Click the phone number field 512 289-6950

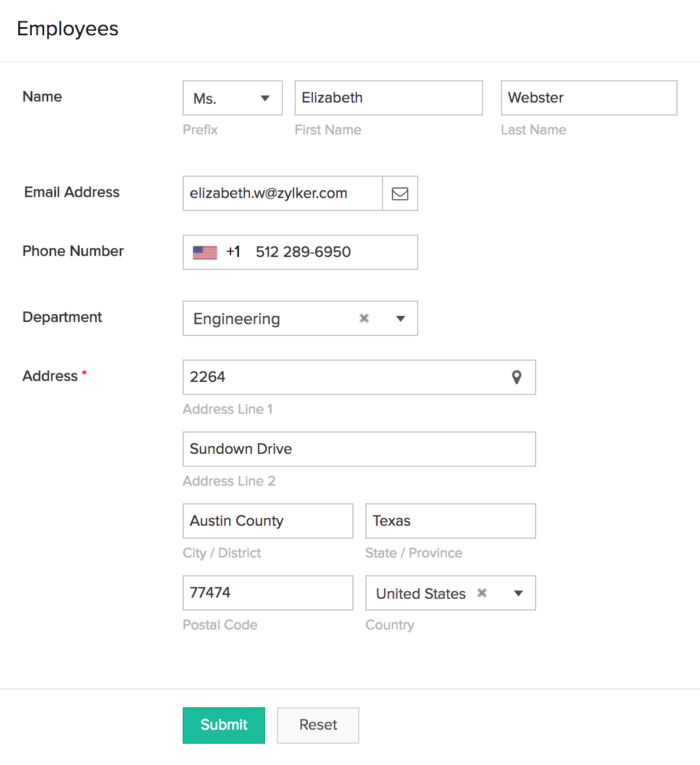click(330, 252)
